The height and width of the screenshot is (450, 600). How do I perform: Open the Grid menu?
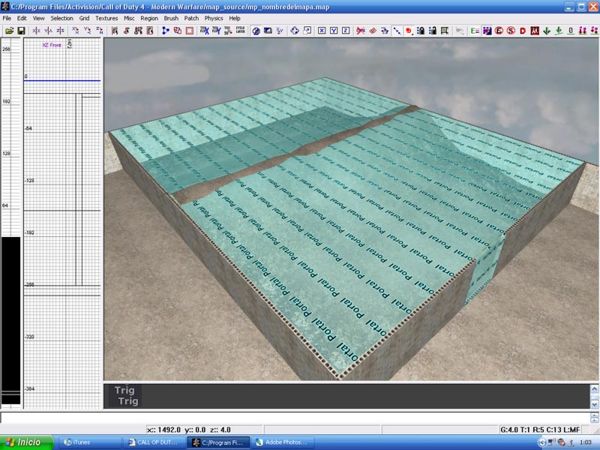pyautogui.click(x=84, y=18)
